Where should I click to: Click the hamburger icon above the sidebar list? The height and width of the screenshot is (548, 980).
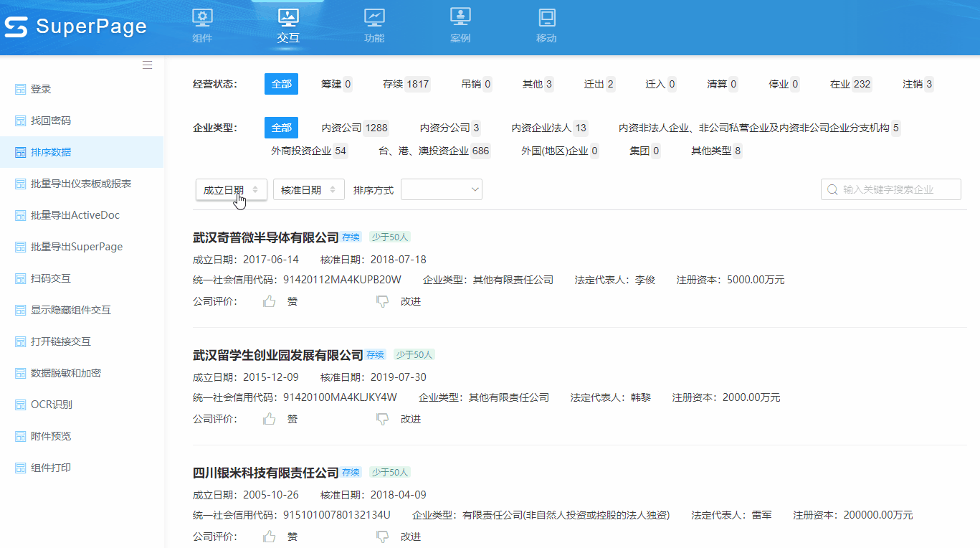tap(147, 65)
